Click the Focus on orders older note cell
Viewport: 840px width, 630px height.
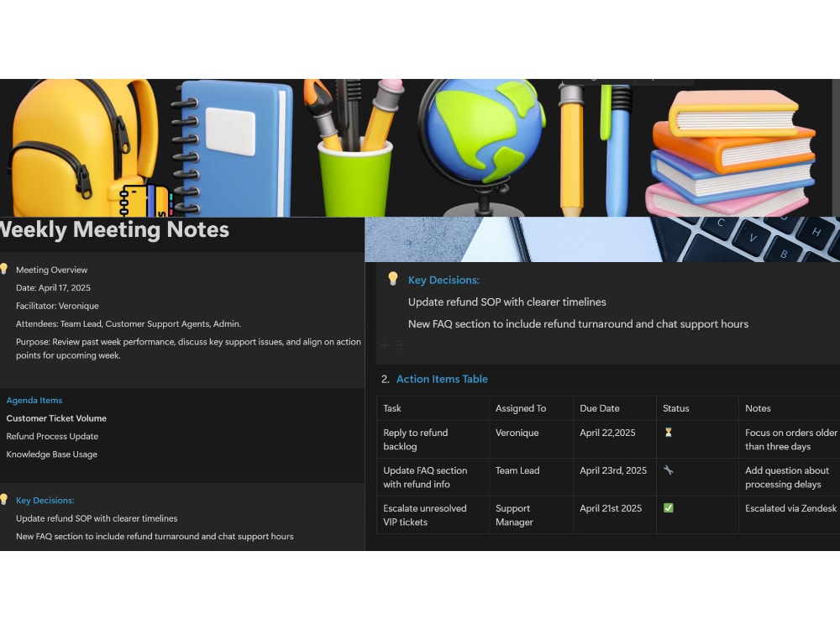tap(789, 439)
